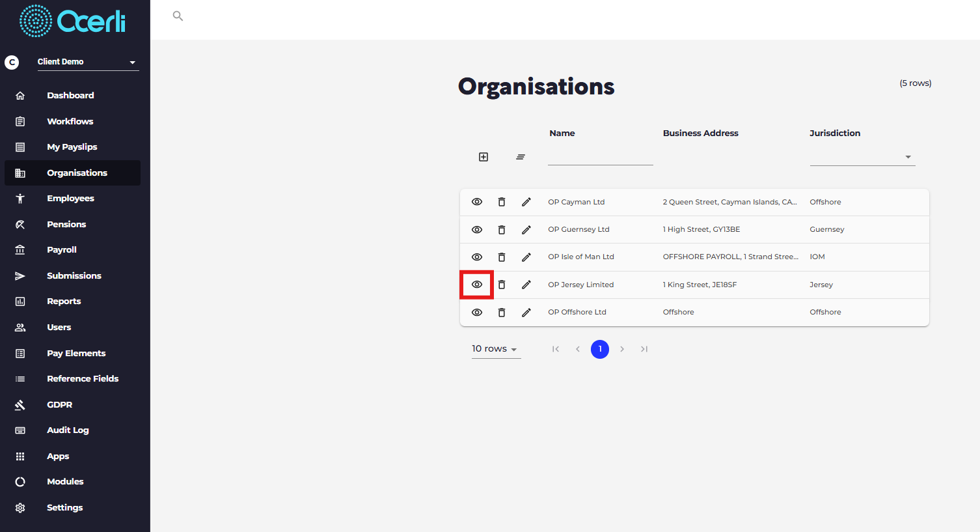Click the Name filter input field
The width and height of the screenshot is (980, 532).
click(600, 157)
